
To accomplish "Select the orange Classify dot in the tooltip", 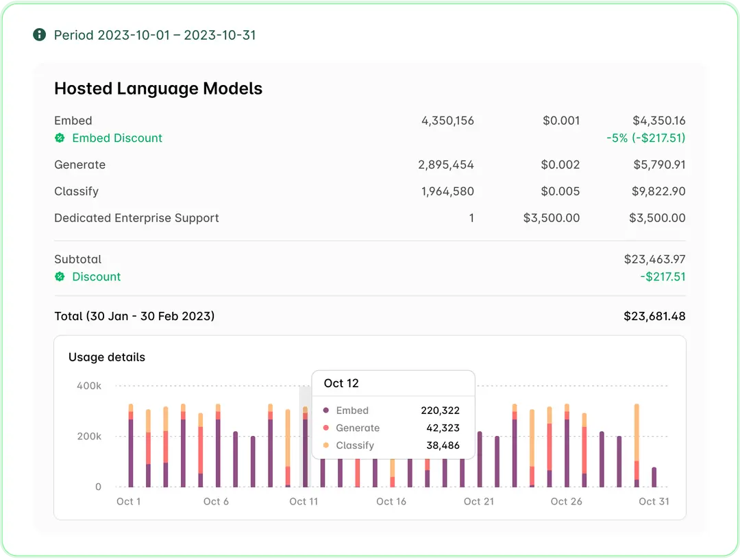I will (x=325, y=445).
